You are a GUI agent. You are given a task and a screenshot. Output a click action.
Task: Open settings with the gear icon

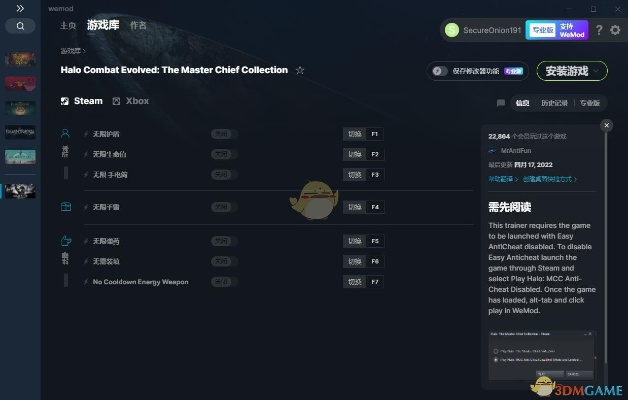pyautogui.click(x=615, y=30)
